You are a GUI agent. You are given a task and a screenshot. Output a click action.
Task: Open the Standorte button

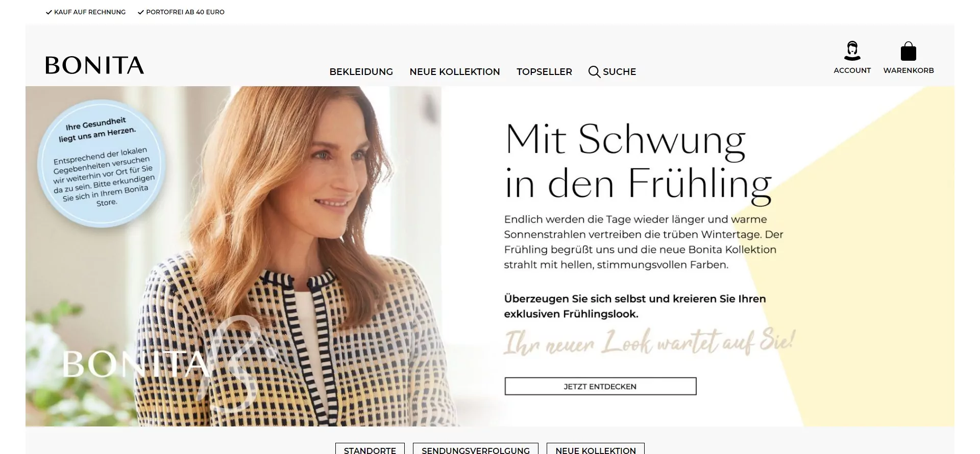click(370, 448)
